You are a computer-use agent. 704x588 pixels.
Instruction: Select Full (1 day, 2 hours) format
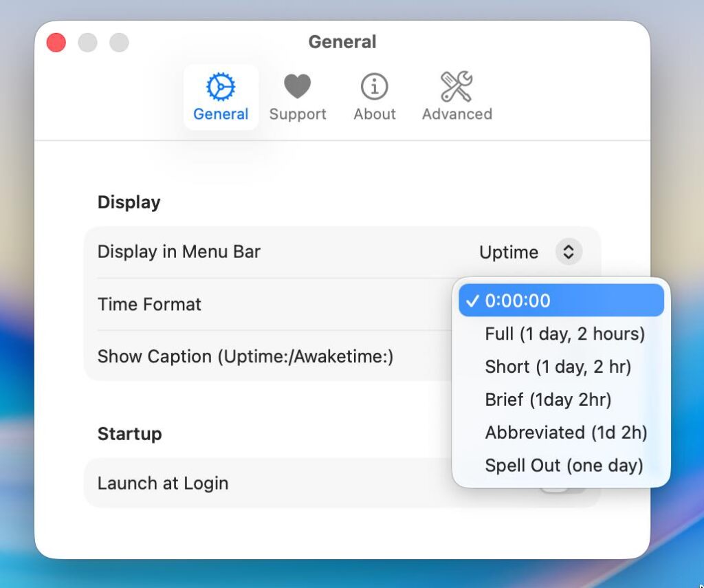coord(564,334)
